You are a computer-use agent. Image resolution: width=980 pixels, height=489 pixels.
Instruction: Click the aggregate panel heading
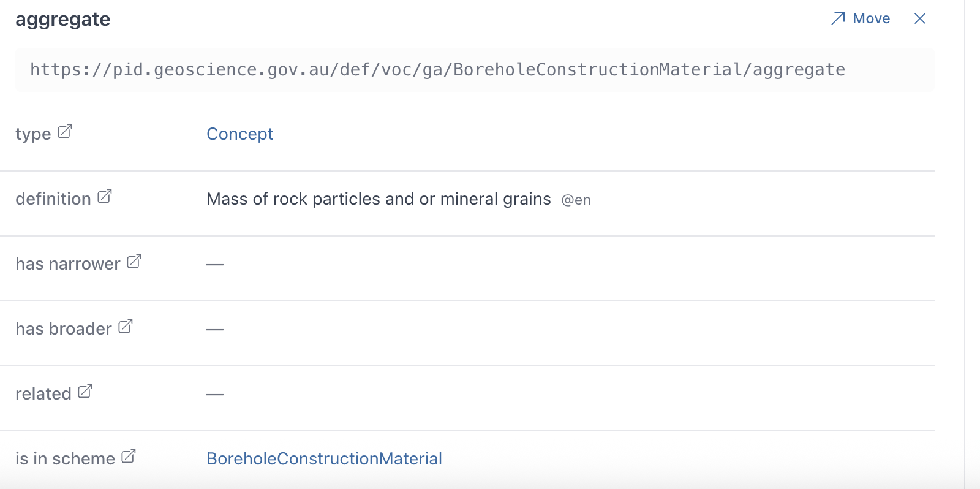63,19
